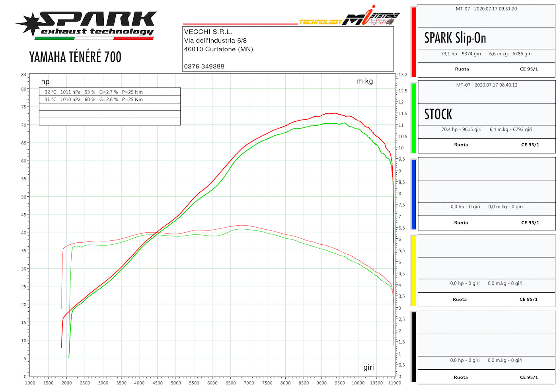The height and width of the screenshot is (392, 557).
Task: Toggle the blue run color bar
Action: pyautogui.click(x=413, y=194)
